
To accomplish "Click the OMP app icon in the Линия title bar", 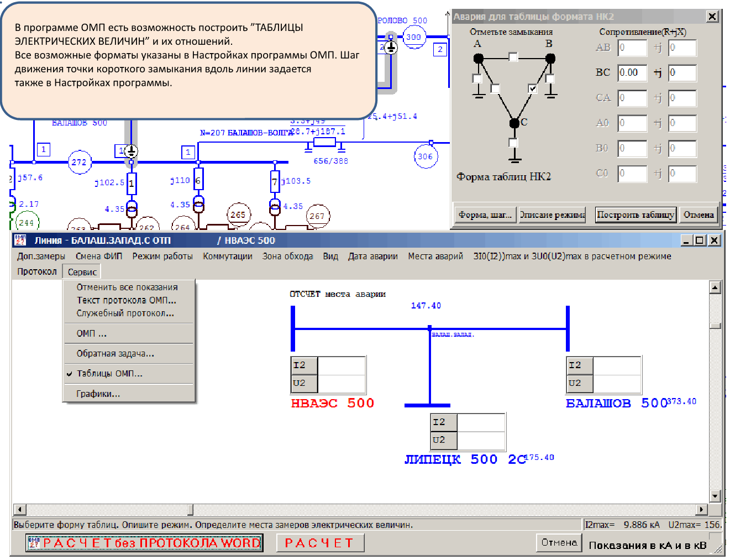I will pyautogui.click(x=20, y=240).
